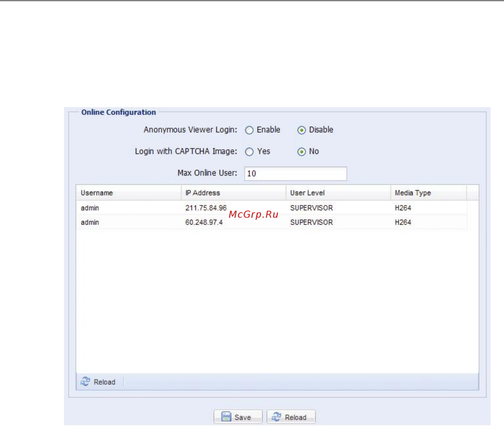
Task: Click the Reload label in table footer toolbar
Action: tap(105, 382)
